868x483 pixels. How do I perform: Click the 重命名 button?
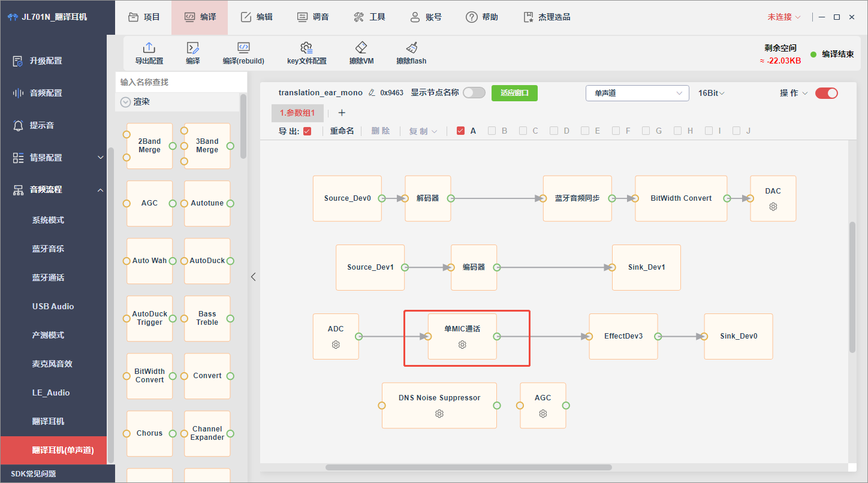coord(342,131)
